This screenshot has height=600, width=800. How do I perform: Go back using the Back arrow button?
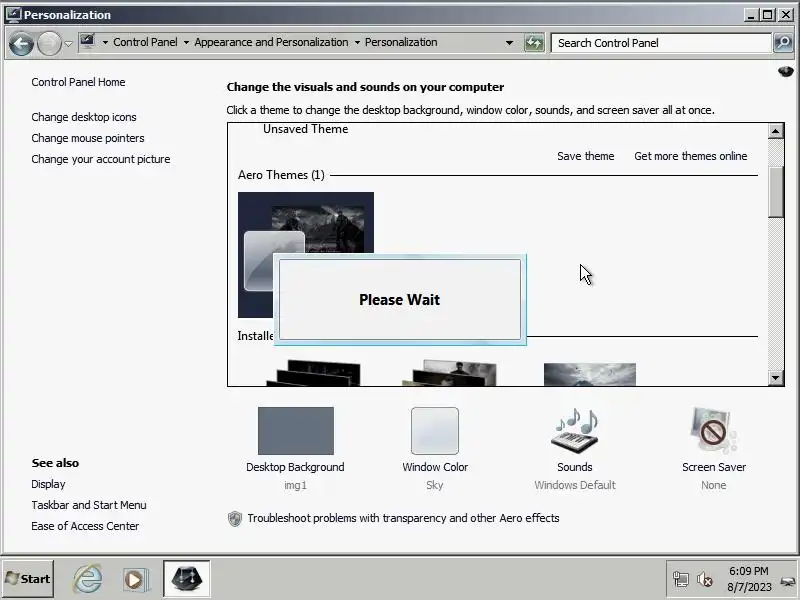pyautogui.click(x=21, y=44)
